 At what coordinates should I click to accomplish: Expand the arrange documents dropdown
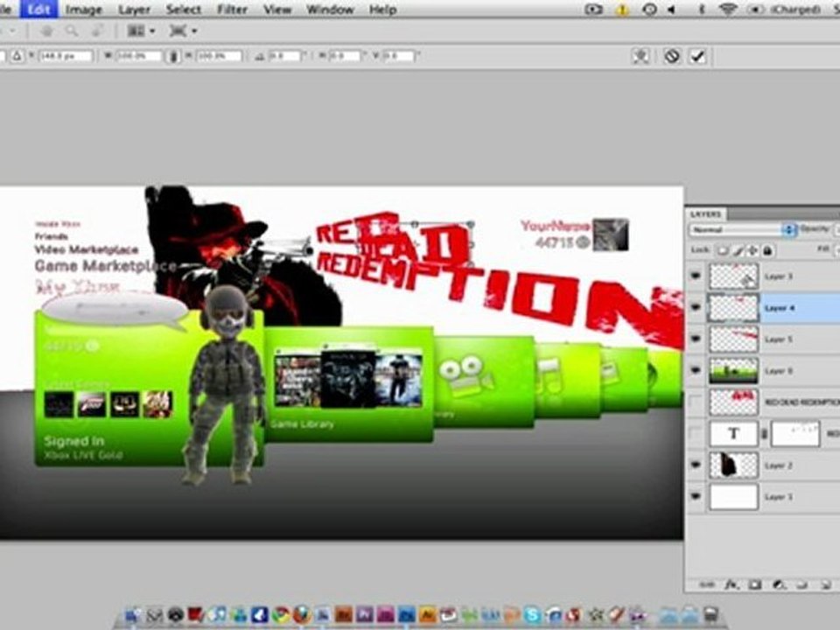click(142, 31)
